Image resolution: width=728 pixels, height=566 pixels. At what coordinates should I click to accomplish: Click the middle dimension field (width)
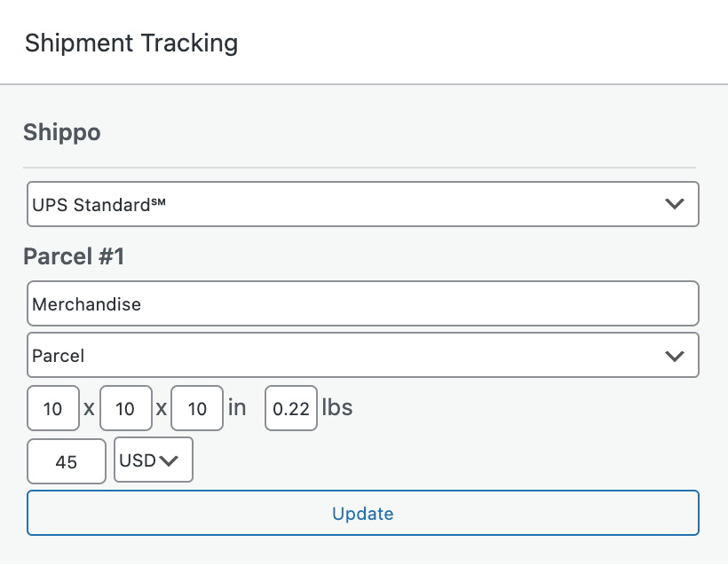[126, 408]
